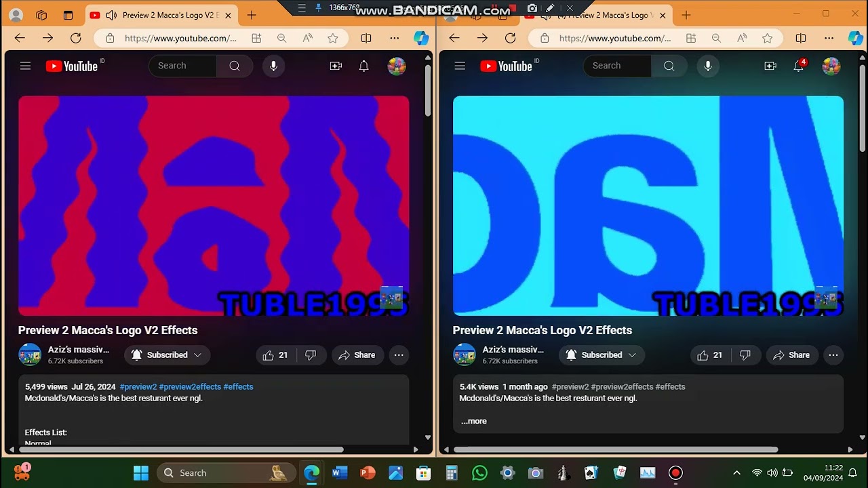Open notifications bell in left YouTube window

(x=364, y=66)
